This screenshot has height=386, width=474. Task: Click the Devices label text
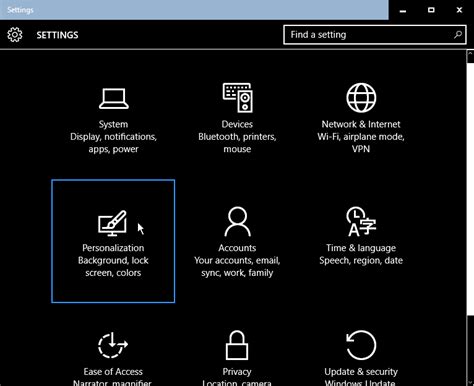point(237,124)
